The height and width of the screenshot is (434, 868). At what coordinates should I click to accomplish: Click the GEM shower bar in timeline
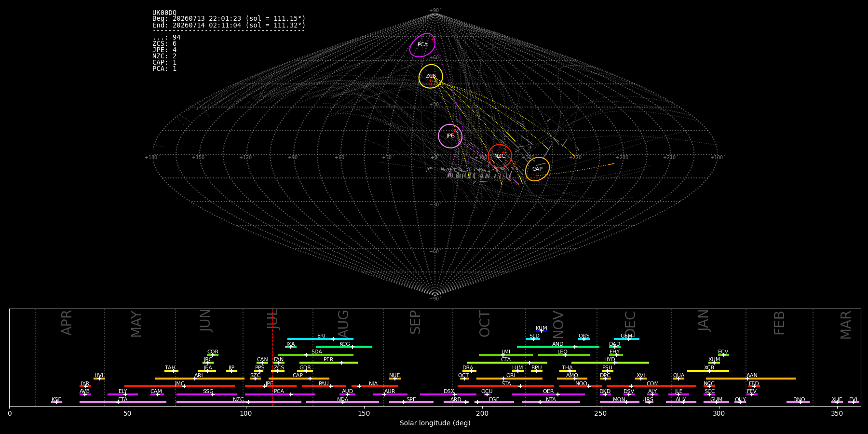(x=626, y=339)
